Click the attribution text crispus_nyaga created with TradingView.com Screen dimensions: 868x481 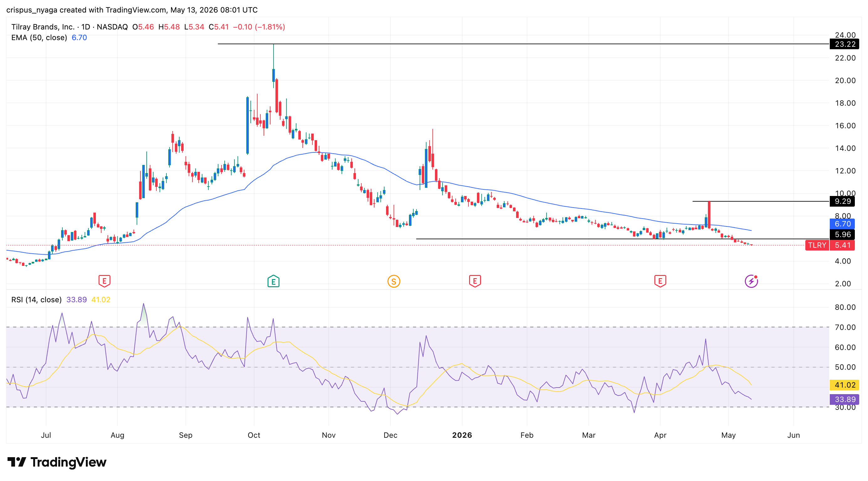86,10
